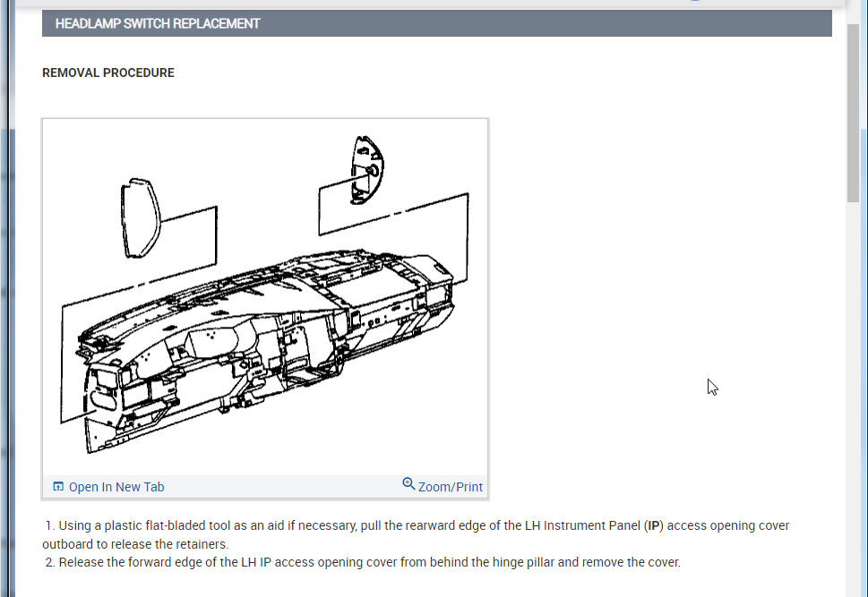Click the magnifier icon beside Zoom/Print
Viewport: 868px width, 597px height.
tap(408, 483)
